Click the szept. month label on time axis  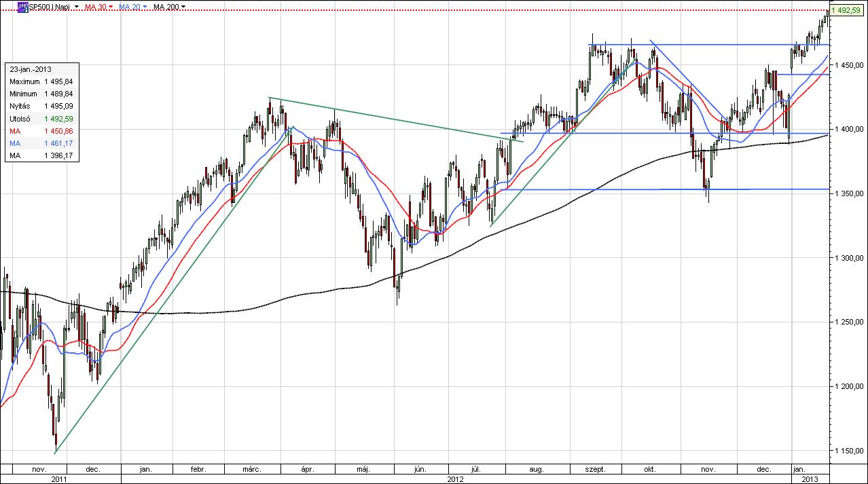click(x=594, y=469)
